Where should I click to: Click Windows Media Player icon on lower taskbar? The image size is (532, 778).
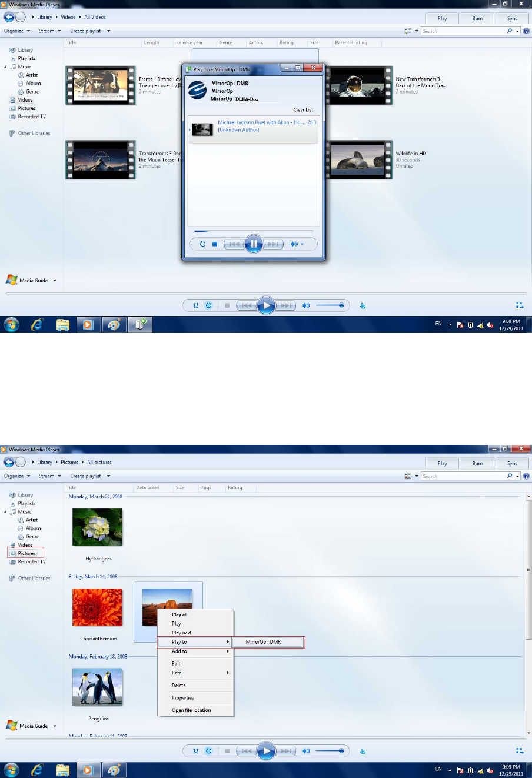(x=88, y=769)
